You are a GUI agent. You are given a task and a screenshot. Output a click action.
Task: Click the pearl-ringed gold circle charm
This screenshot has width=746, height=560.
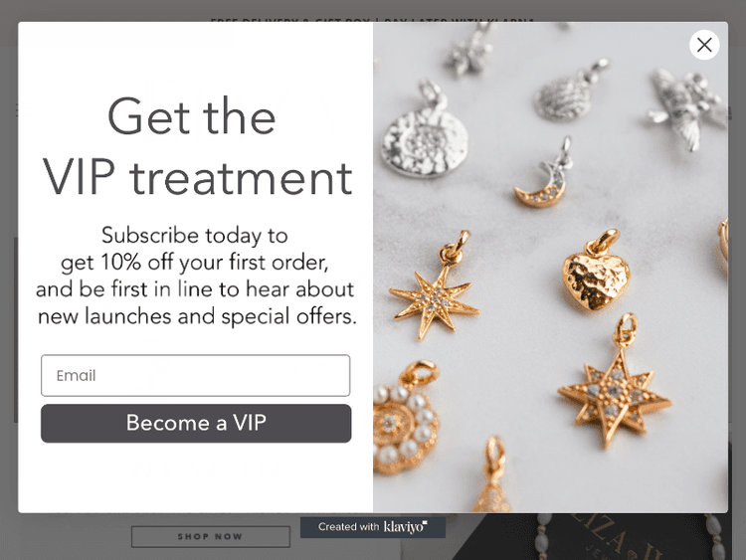click(405, 418)
